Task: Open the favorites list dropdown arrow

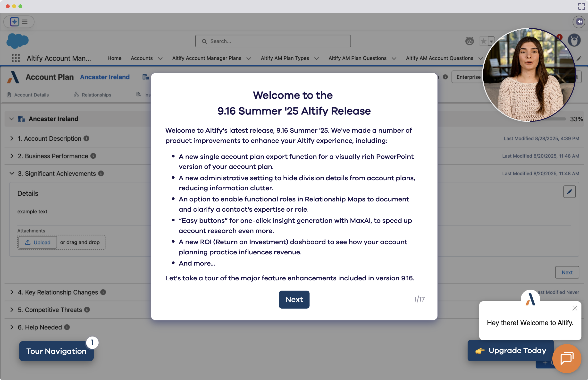Action: coord(491,41)
